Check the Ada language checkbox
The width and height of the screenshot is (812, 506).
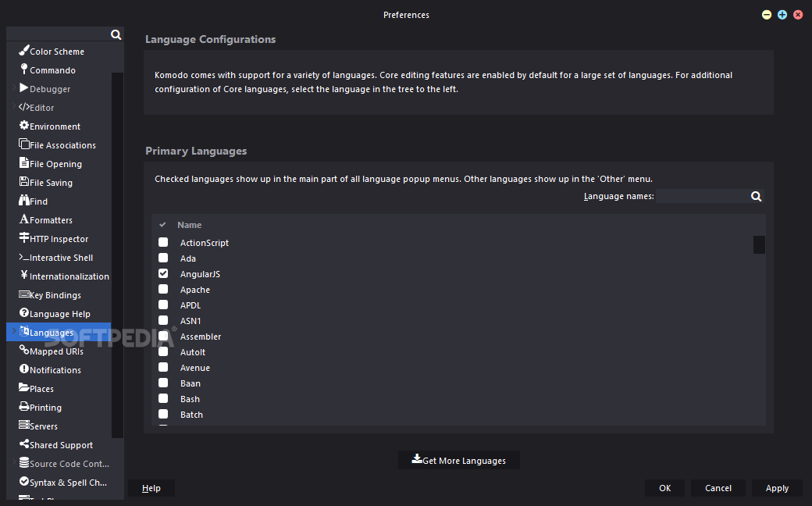(163, 258)
